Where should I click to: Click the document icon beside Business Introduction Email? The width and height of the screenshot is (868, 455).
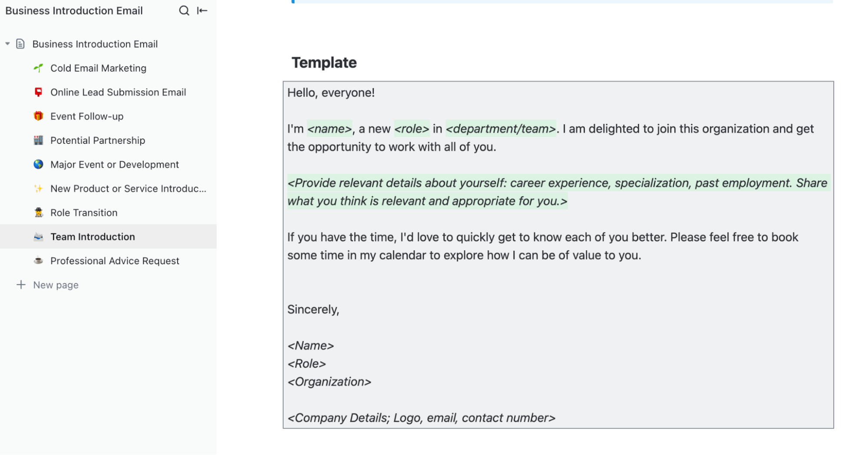click(20, 44)
